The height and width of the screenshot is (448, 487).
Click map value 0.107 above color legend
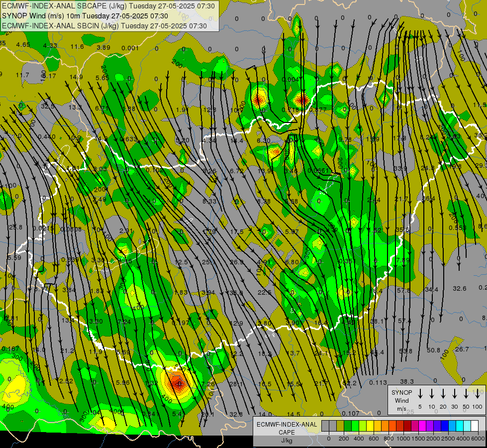pyautogui.click(x=350, y=413)
